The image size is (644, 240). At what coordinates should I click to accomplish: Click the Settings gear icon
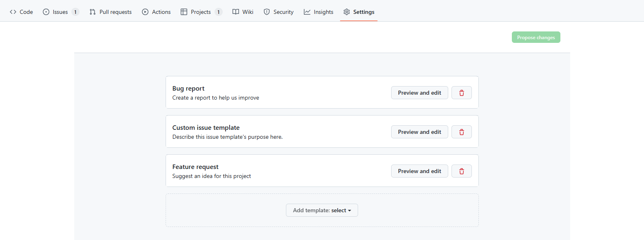tap(347, 12)
